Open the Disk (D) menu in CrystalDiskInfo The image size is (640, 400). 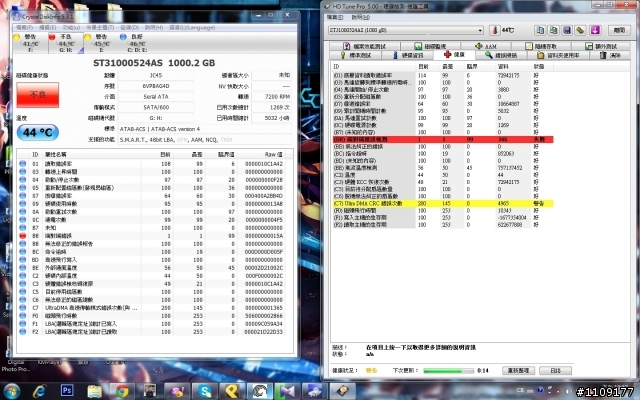pos(129,27)
